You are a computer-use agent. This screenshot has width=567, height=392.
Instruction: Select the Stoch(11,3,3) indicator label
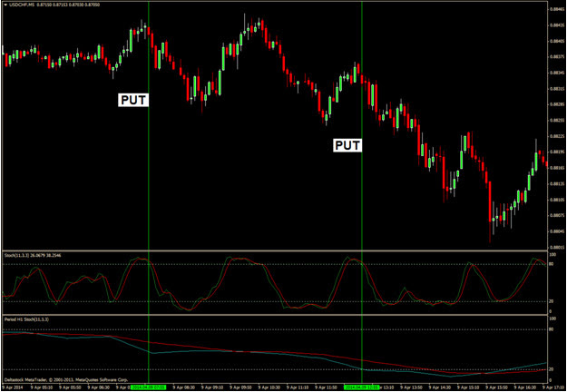tap(15, 256)
